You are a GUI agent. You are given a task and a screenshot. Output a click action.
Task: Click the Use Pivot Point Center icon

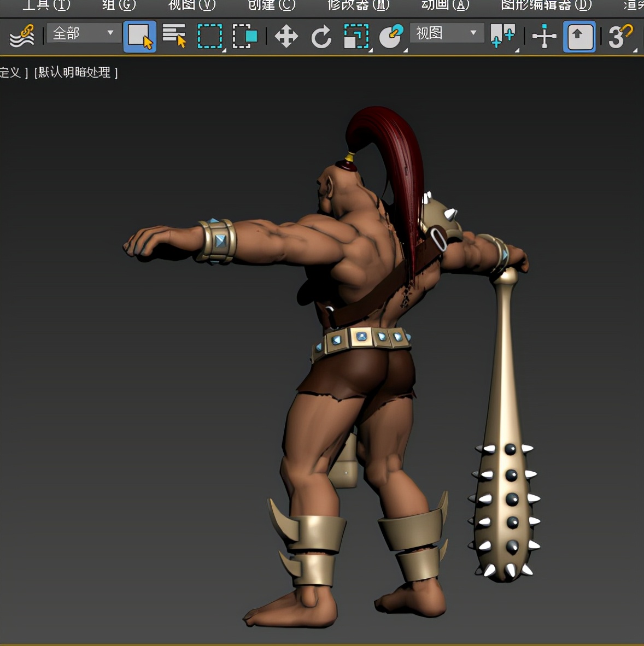pos(502,36)
